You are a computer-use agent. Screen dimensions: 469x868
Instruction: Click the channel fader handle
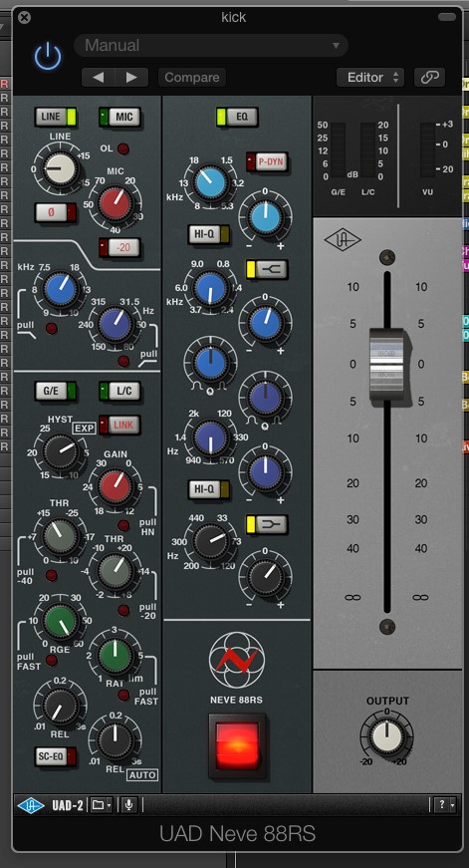click(x=386, y=365)
